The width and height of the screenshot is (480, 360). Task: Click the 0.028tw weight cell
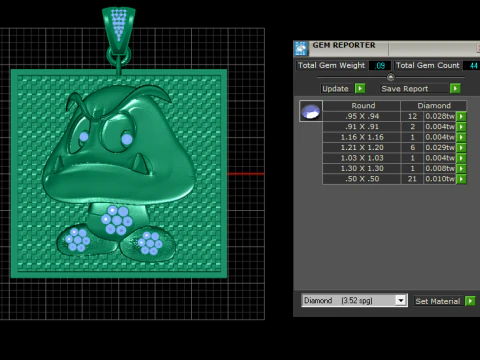point(440,116)
